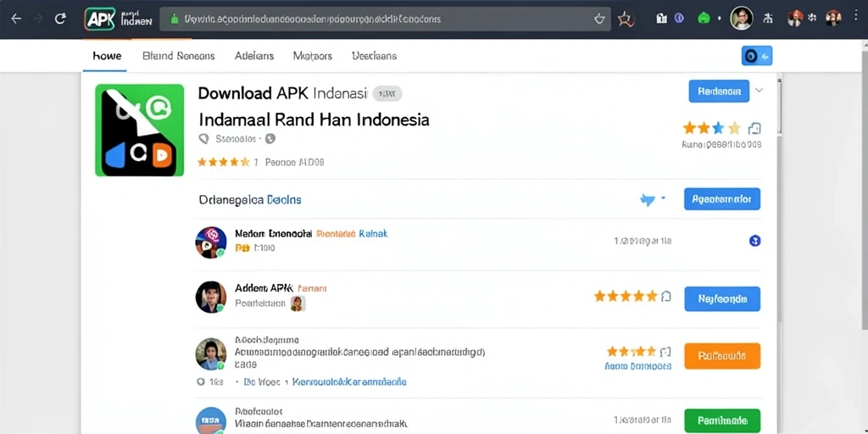Click the star rating in the third row
This screenshot has width=868, height=434.
(x=631, y=352)
